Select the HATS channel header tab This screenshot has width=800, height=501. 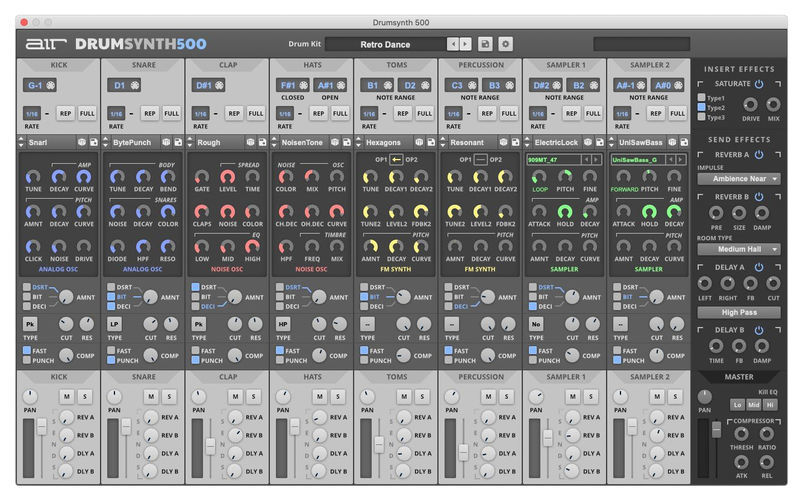(312, 65)
